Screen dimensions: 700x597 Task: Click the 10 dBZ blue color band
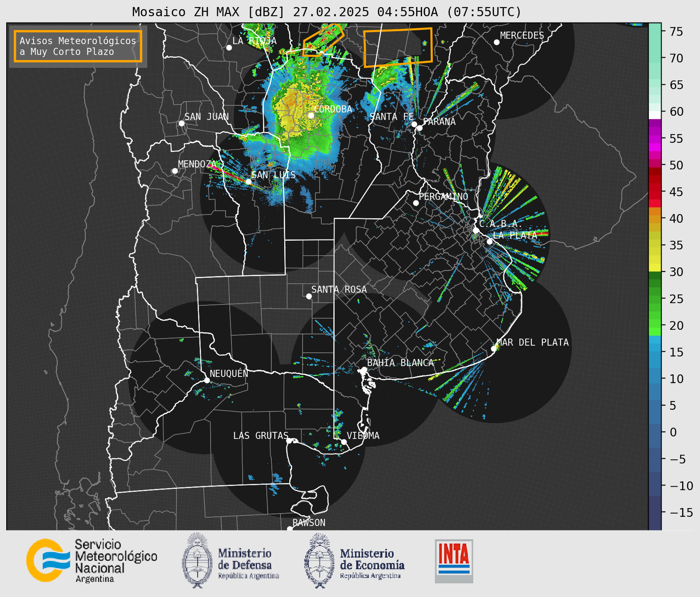pos(655,379)
